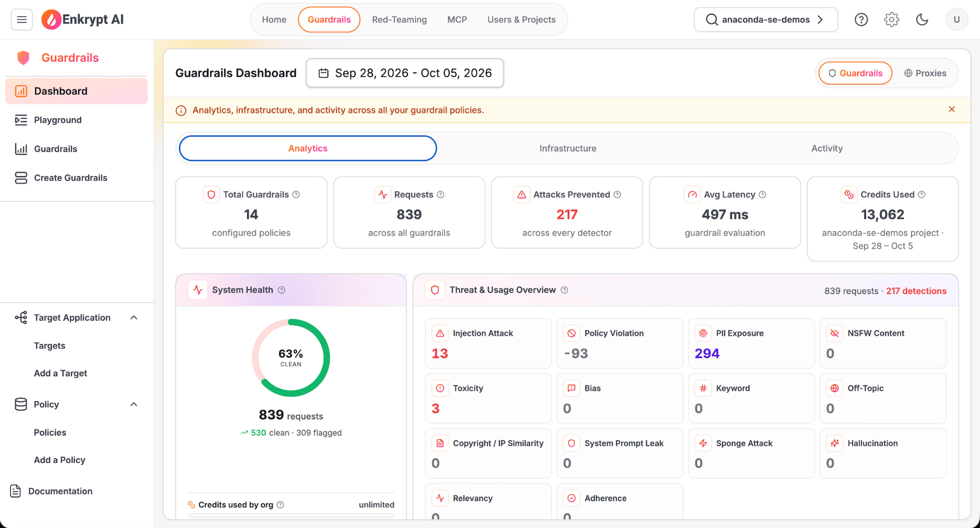The width and height of the screenshot is (980, 528).
Task: Click the PII Exposure fingerprint icon
Action: 703,333
